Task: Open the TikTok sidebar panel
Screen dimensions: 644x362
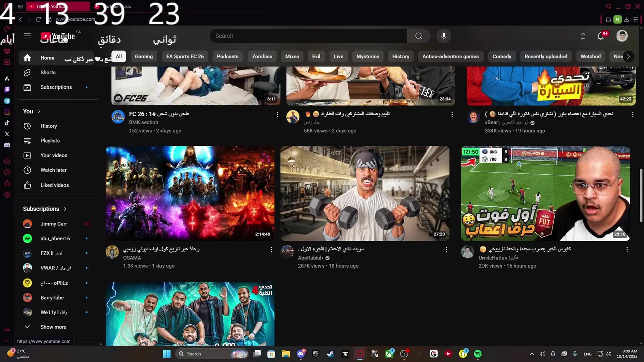Action: pyautogui.click(x=7, y=123)
